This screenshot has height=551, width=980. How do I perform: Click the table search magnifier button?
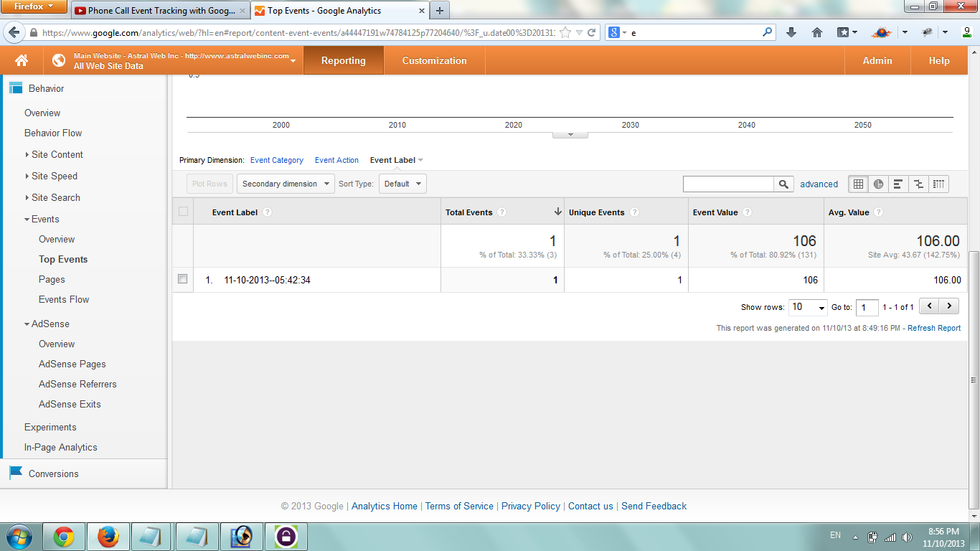coord(784,184)
